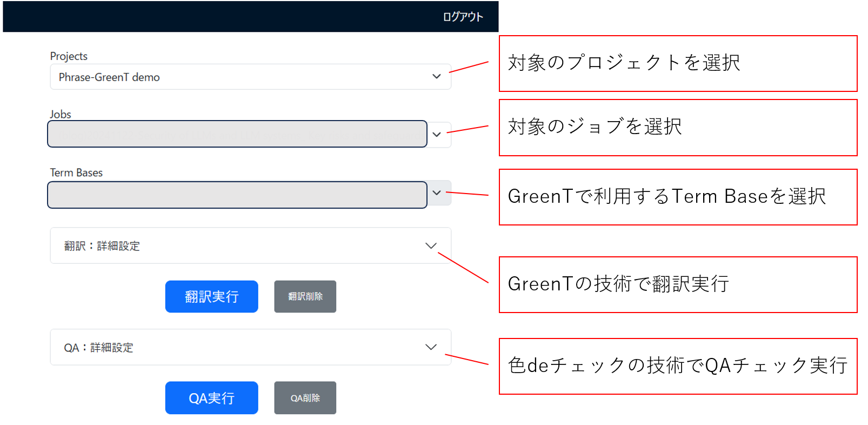Click the Jobs selection field
Screen dimensions: 868x425
(x=237, y=134)
